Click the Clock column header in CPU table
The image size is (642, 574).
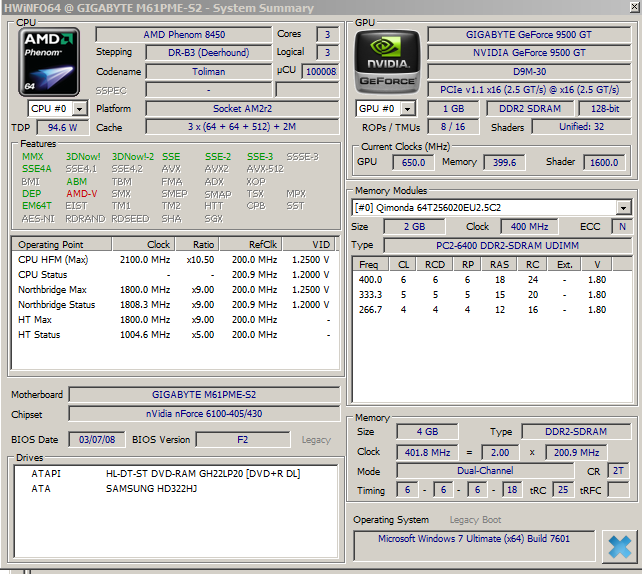point(144,244)
